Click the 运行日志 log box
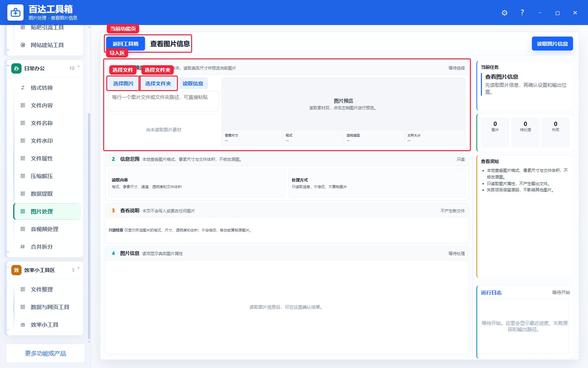 pos(524,326)
